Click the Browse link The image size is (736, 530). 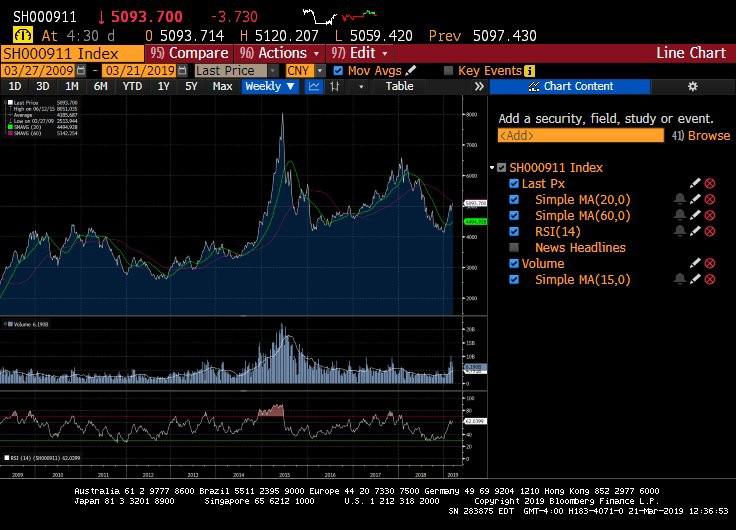click(708, 136)
